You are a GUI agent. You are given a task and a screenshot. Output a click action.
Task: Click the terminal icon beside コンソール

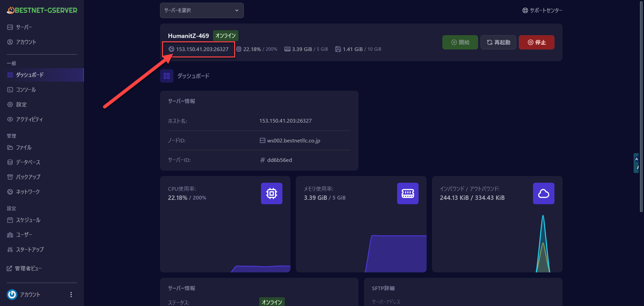[x=10, y=90]
